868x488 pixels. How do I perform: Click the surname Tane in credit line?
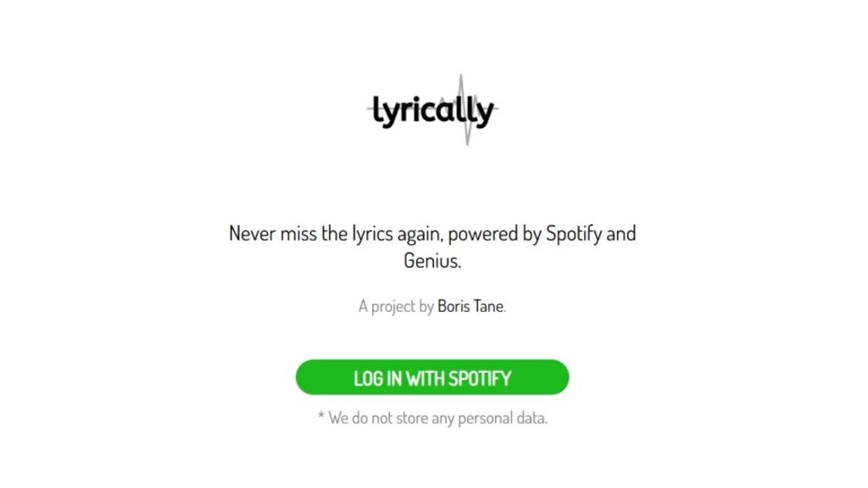[488, 306]
